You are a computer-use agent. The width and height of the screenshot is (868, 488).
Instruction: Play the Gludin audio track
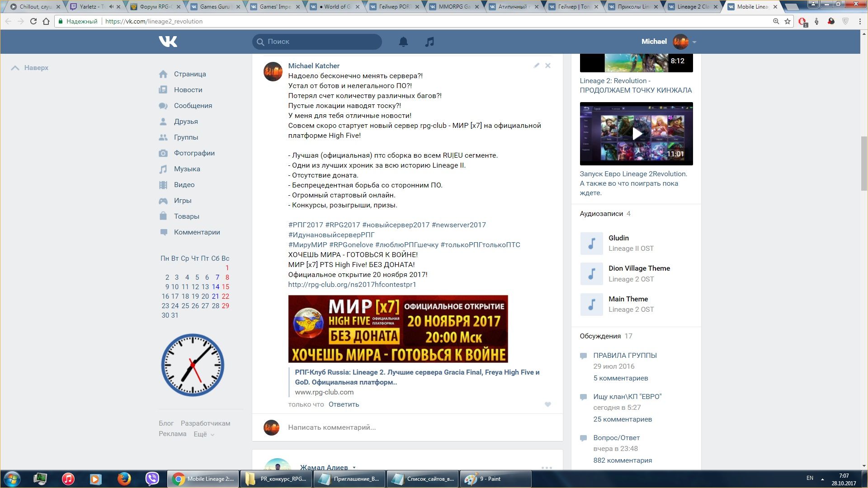click(x=591, y=244)
